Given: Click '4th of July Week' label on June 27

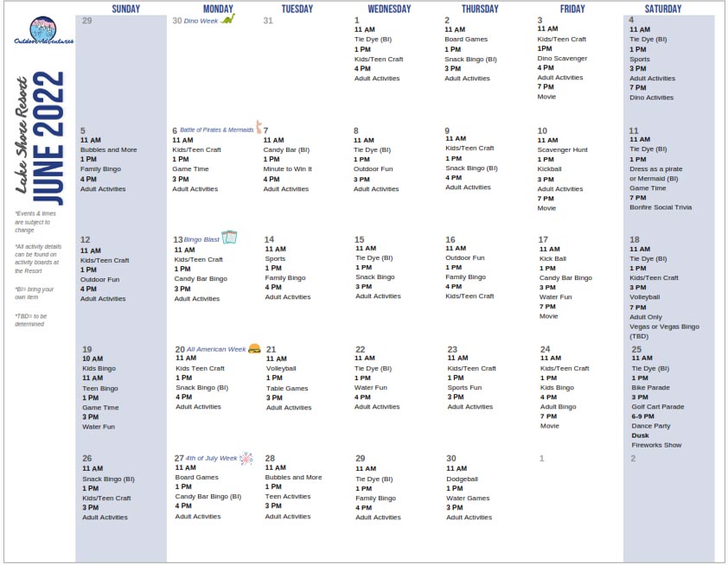Looking at the screenshot, I should click(211, 458).
